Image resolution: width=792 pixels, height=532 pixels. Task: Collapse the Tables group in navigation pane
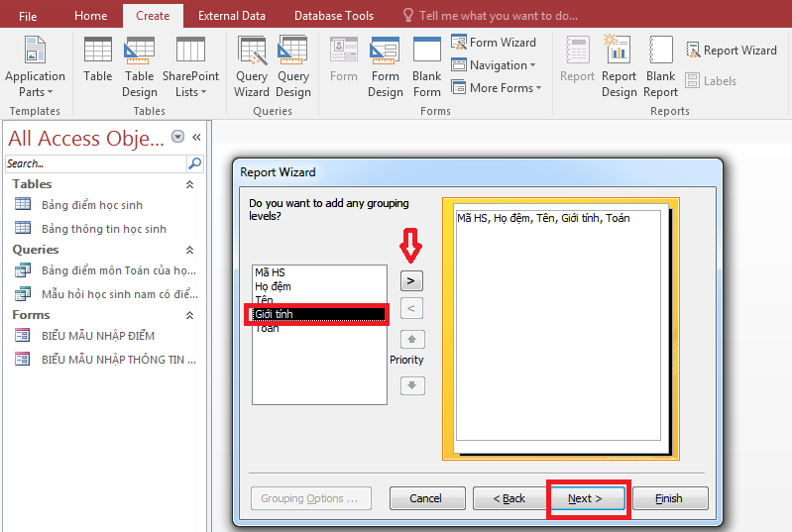click(x=189, y=184)
